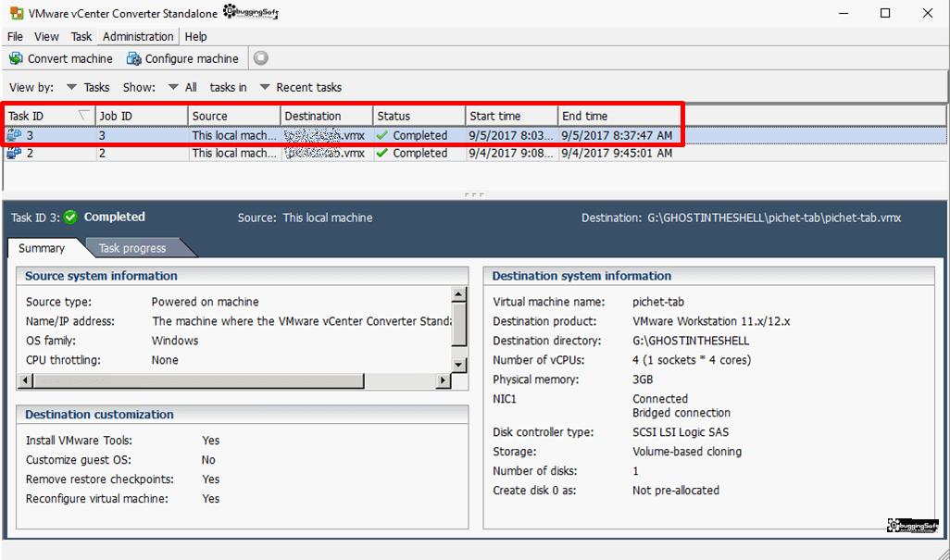Click the Configure machine toolbar icon
Screen dimensions: 950x560
pos(133,58)
